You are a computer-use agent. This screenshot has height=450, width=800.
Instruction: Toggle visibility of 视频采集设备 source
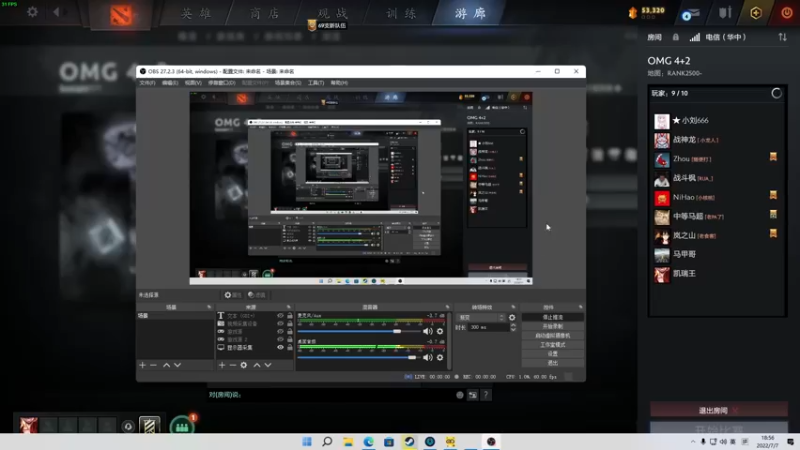click(280, 323)
